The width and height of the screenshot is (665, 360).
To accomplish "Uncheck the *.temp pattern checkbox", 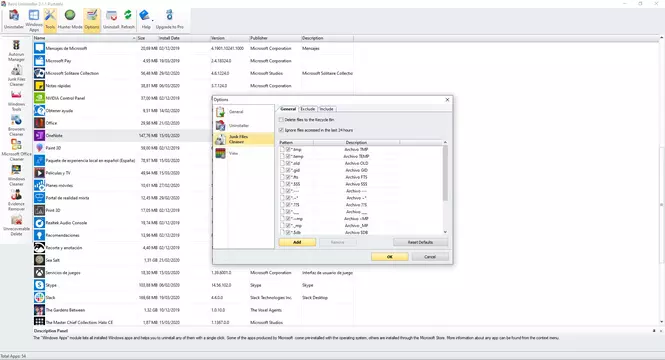I will (x=288, y=156).
